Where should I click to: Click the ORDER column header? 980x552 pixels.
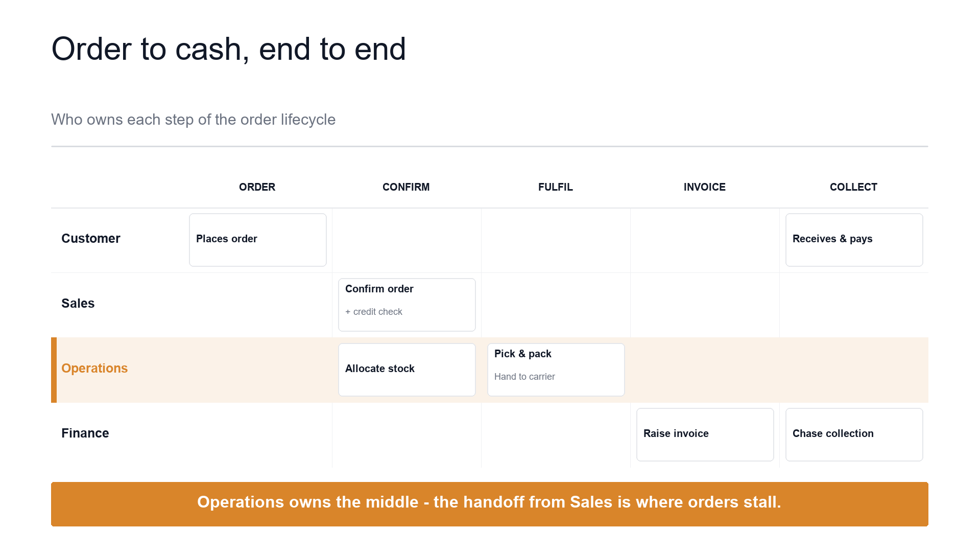pos(257,187)
